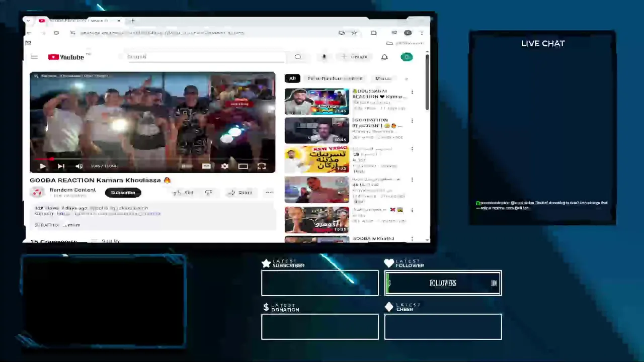Viewport: 644px width, 362px height.
Task: Select the From Random Content chip
Action: [x=335, y=78]
